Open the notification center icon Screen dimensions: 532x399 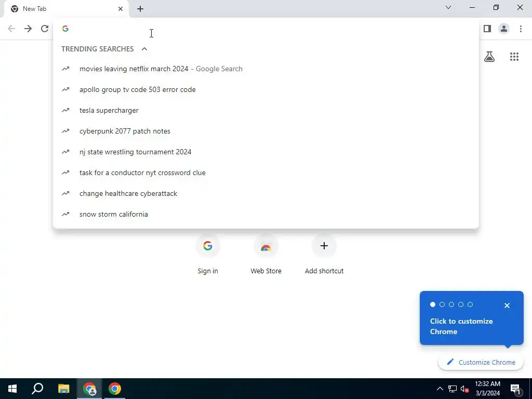[x=515, y=389]
